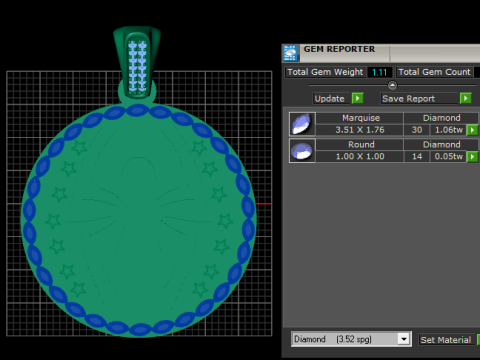Click the Round shape cell
This screenshot has width=480, height=360.
[x=360, y=145]
